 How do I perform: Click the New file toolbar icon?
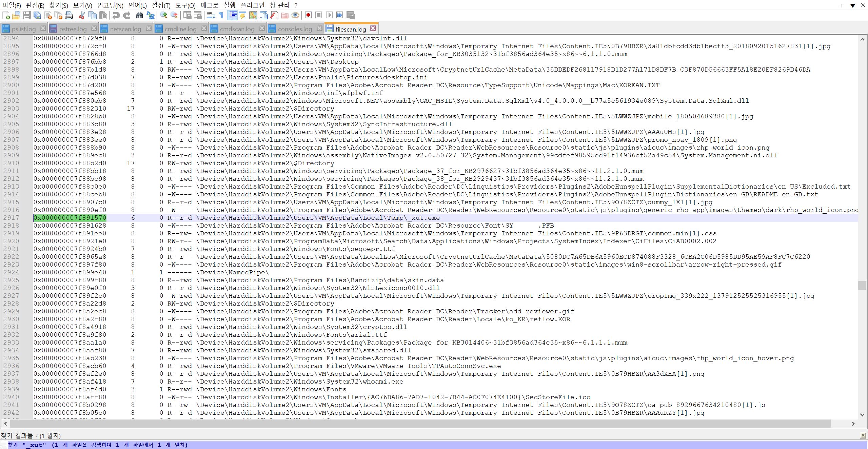[x=6, y=15]
